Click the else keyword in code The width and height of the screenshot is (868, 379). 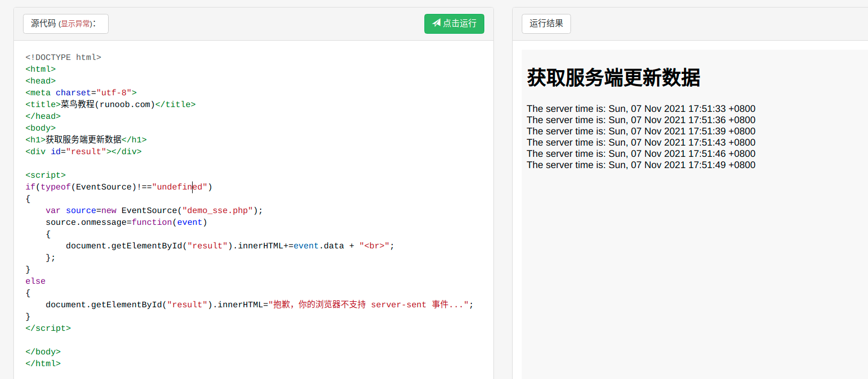click(x=35, y=281)
